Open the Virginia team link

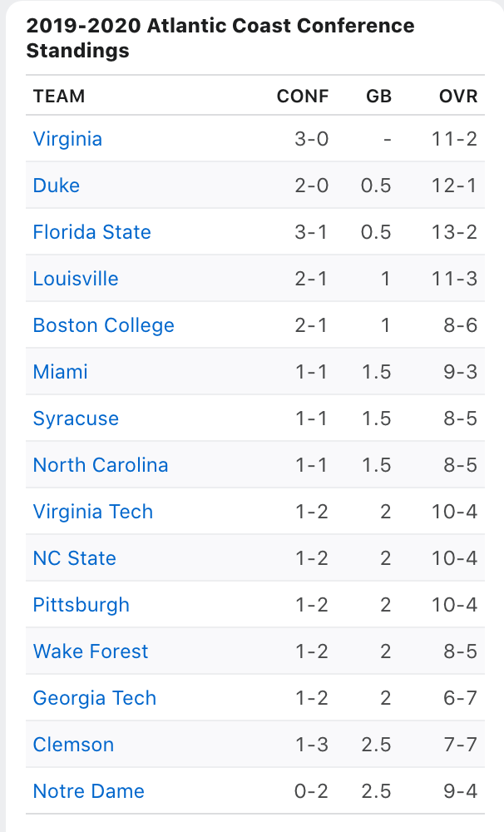click(67, 139)
